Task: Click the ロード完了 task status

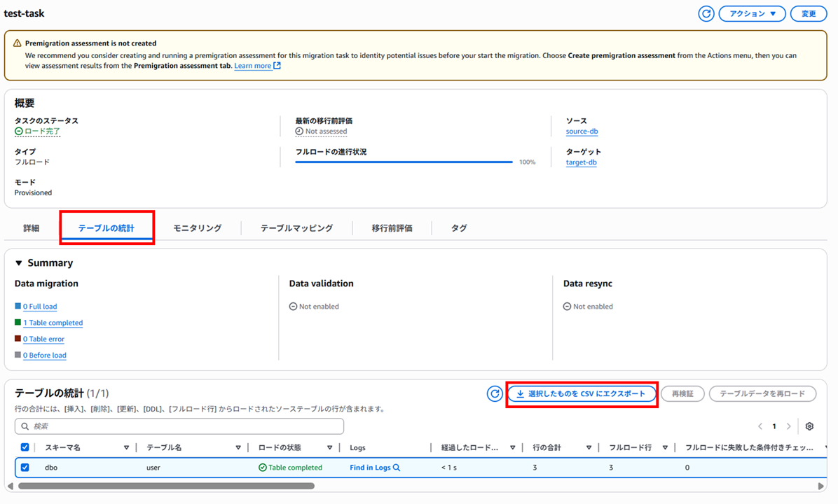Action: pos(37,132)
